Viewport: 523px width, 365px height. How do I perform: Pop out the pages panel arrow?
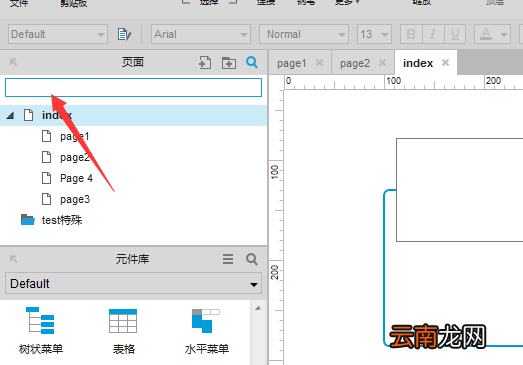(x=13, y=62)
